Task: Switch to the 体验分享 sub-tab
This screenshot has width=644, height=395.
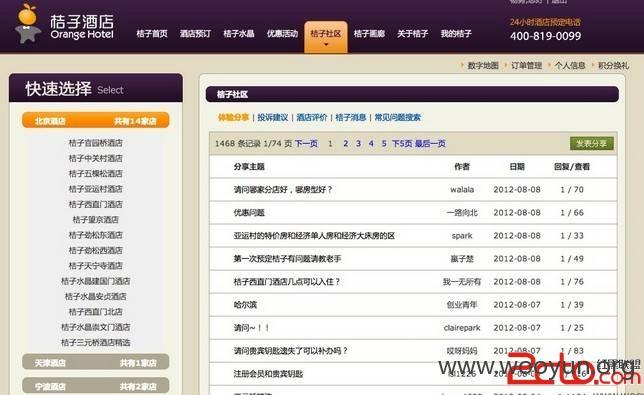Action: pyautogui.click(x=234, y=117)
